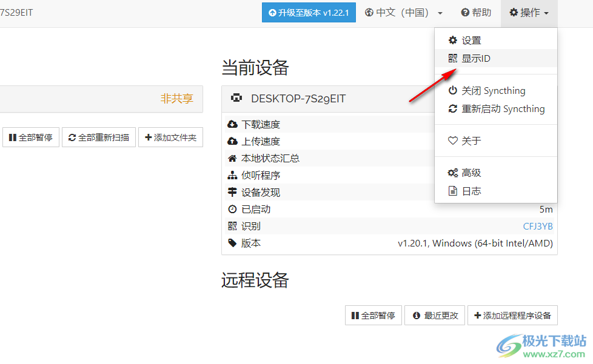The image size is (593, 364).
Task: Click the gear icon beside 操作
Action: click(514, 13)
